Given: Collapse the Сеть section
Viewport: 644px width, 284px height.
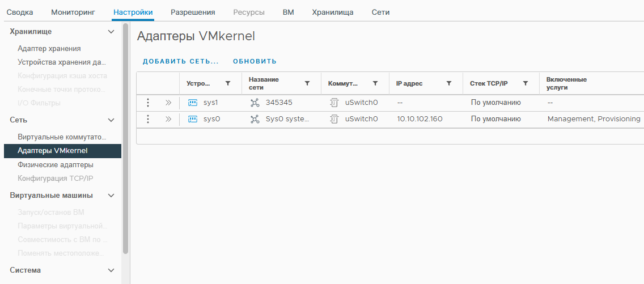Looking at the screenshot, I should coord(111,120).
